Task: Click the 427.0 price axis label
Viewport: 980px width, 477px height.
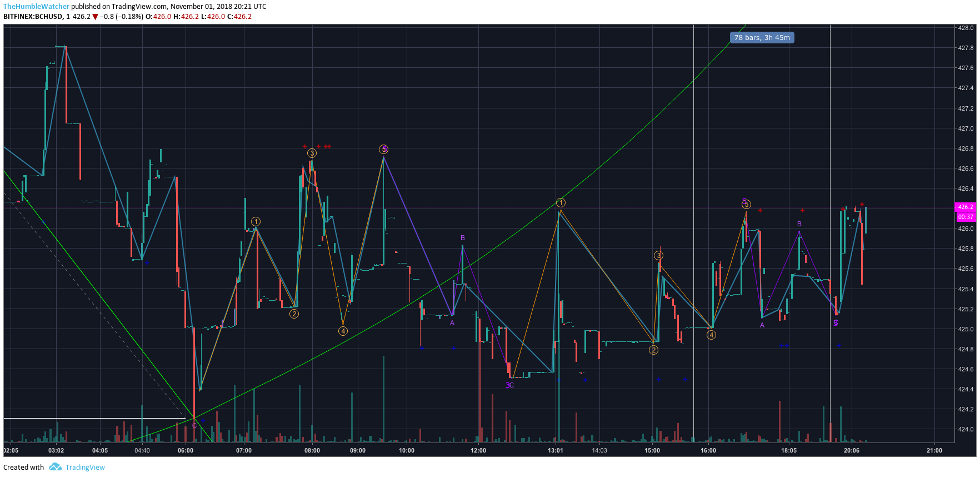Action: (x=966, y=128)
